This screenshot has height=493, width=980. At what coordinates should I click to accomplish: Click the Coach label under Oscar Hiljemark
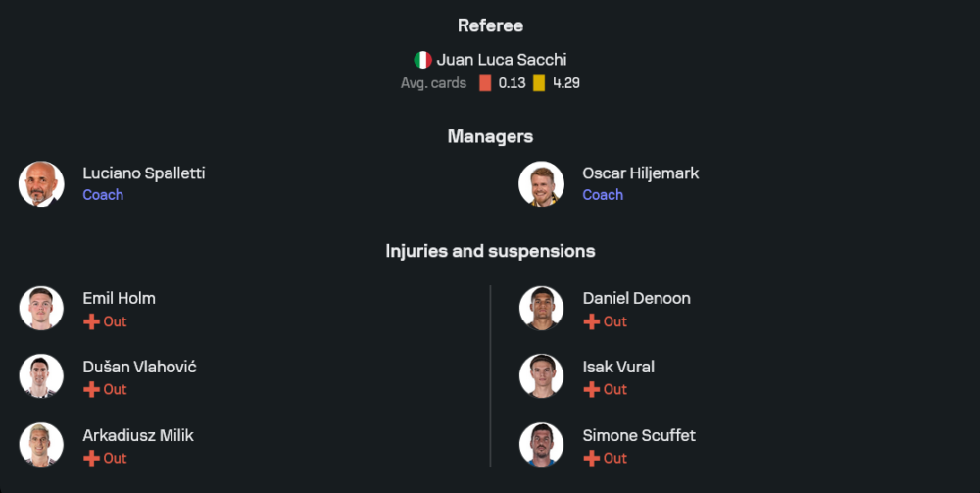[x=603, y=195]
